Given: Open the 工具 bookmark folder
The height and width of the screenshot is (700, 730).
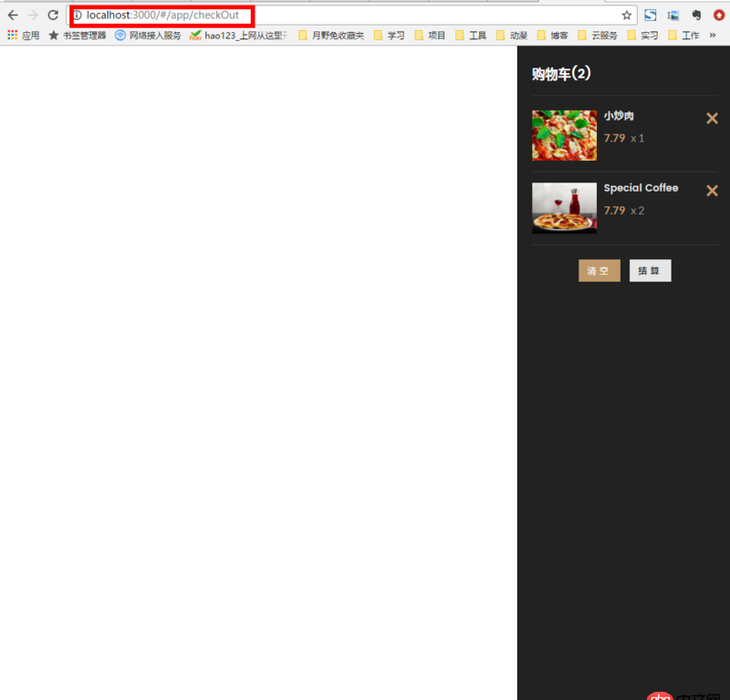Looking at the screenshot, I should 471,36.
